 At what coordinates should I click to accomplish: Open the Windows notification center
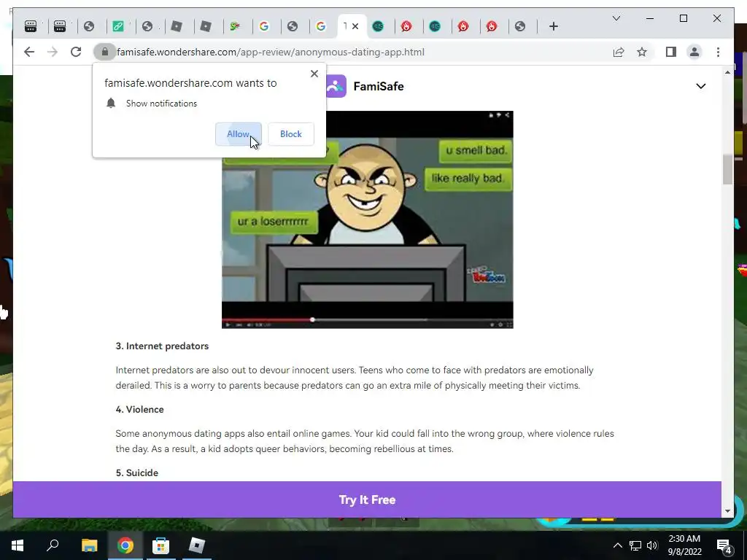pos(724,545)
